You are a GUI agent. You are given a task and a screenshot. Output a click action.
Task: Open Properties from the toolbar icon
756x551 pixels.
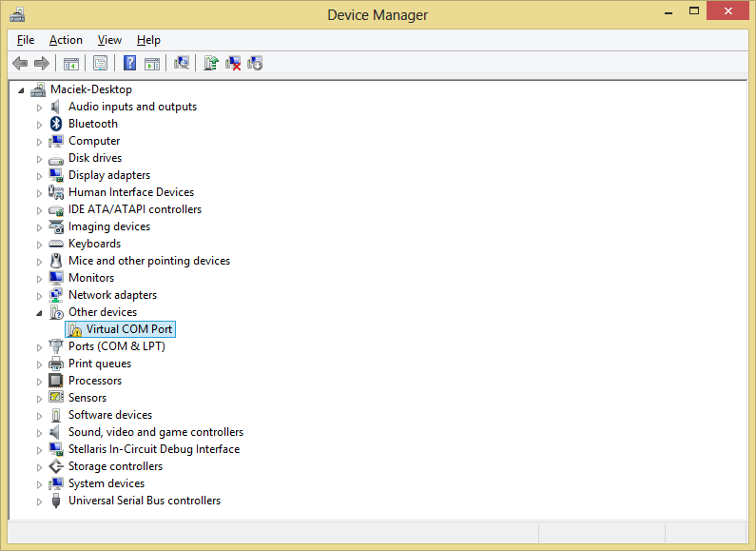click(99, 63)
